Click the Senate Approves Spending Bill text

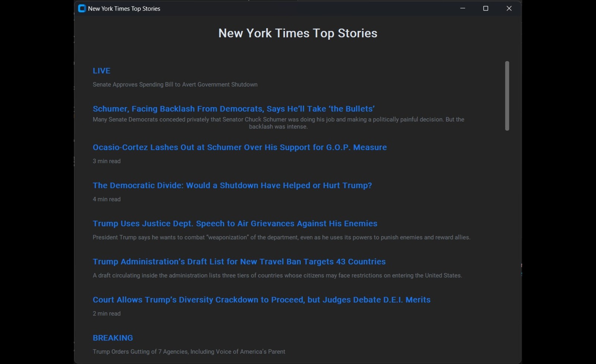pos(175,85)
